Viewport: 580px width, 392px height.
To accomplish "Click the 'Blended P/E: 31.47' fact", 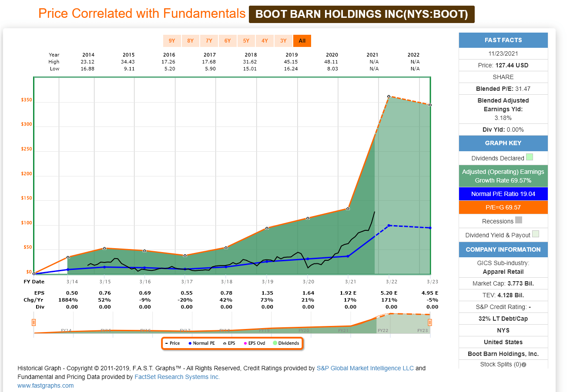I will point(503,89).
